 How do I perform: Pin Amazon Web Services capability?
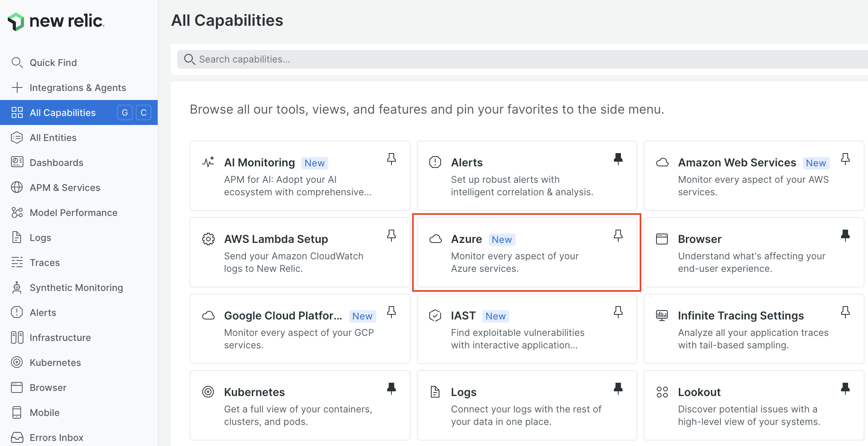pyautogui.click(x=845, y=159)
